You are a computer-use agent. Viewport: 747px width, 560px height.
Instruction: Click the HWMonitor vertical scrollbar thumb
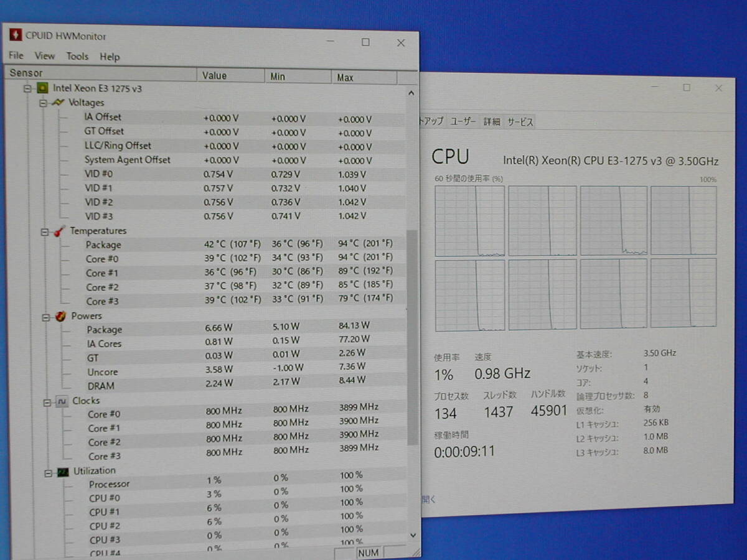[x=411, y=337]
